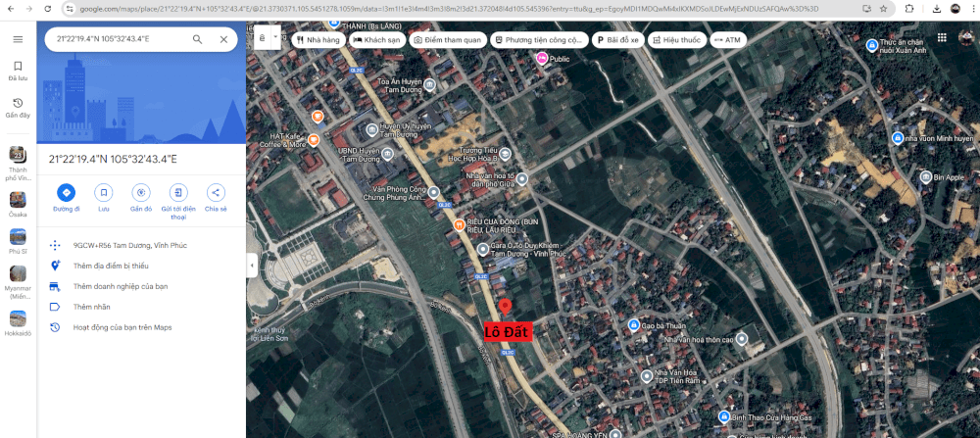The width and height of the screenshot is (980, 438).
Task: Open the Google apps grid
Action: (942, 38)
